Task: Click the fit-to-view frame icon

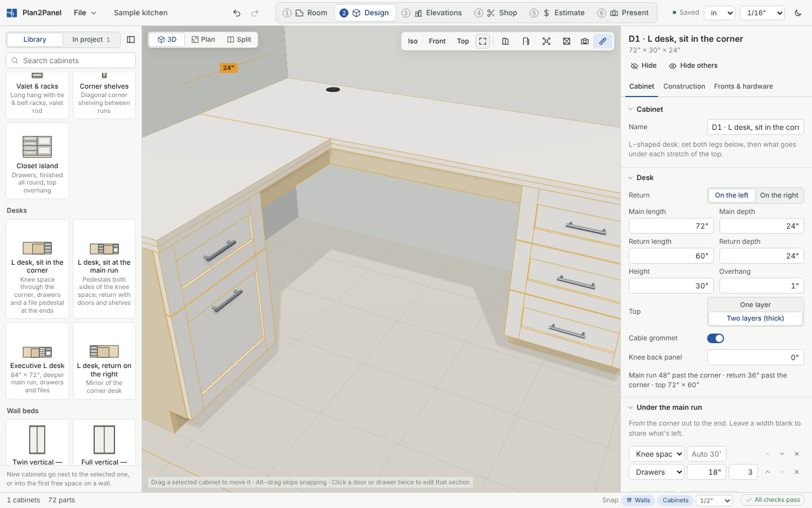Action: pyautogui.click(x=483, y=41)
